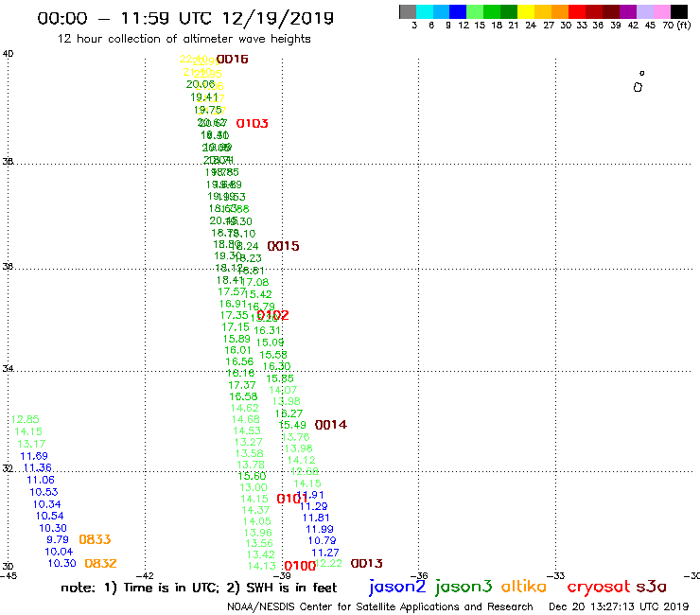
Task: Click the time stamp 0016 at the top
Action: 232,59
